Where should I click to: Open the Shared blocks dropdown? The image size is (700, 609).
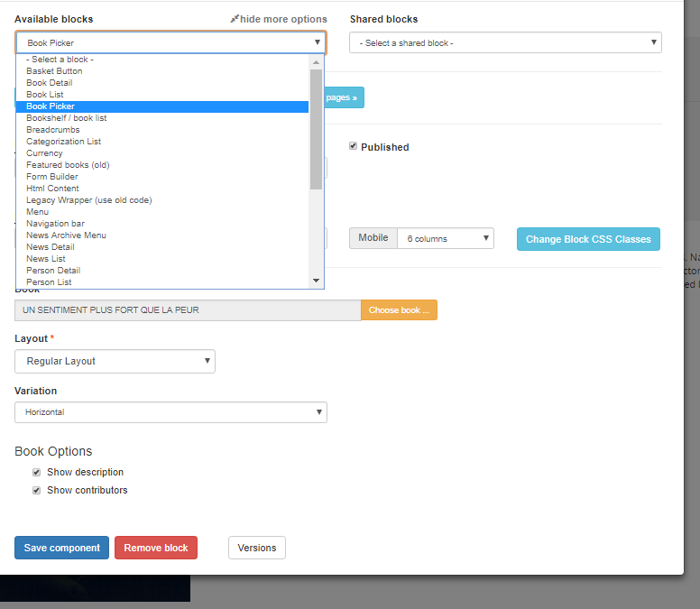[x=505, y=43]
